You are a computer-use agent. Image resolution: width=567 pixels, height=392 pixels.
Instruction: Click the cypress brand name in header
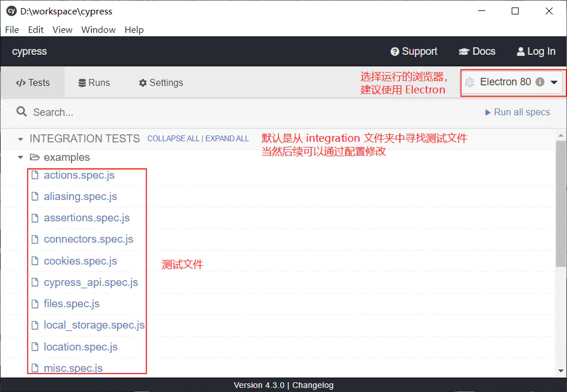(29, 51)
